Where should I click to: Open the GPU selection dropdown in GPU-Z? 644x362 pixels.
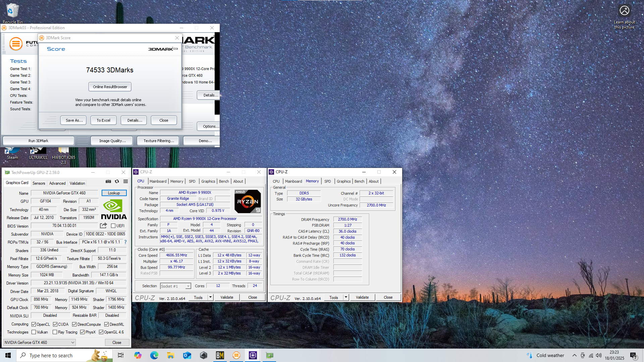(39, 343)
